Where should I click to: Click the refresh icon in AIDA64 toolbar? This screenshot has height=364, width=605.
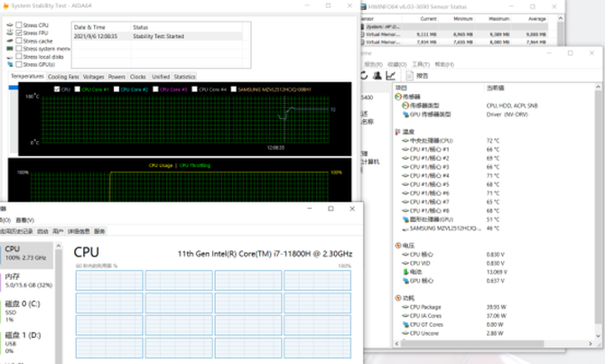(x=364, y=76)
